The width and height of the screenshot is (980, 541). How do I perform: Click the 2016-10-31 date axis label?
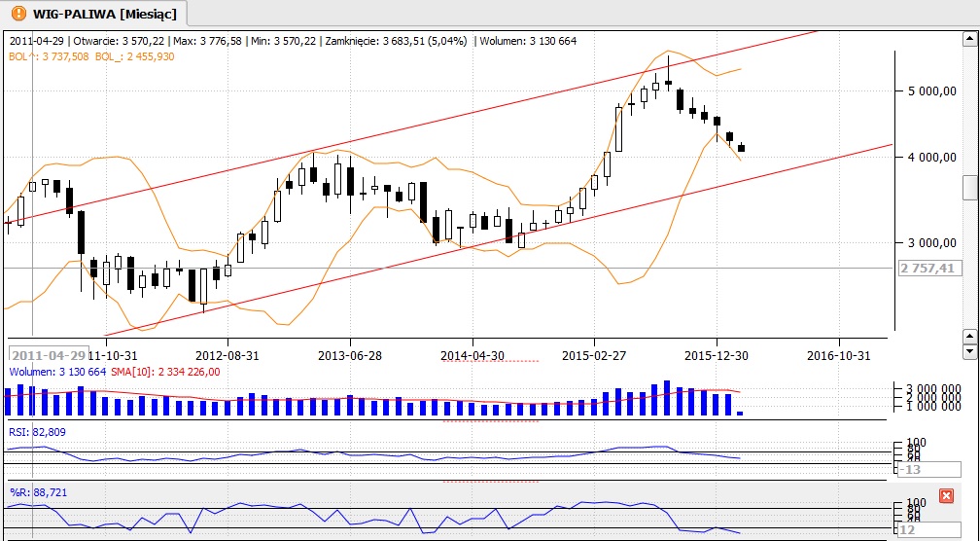tap(838, 355)
